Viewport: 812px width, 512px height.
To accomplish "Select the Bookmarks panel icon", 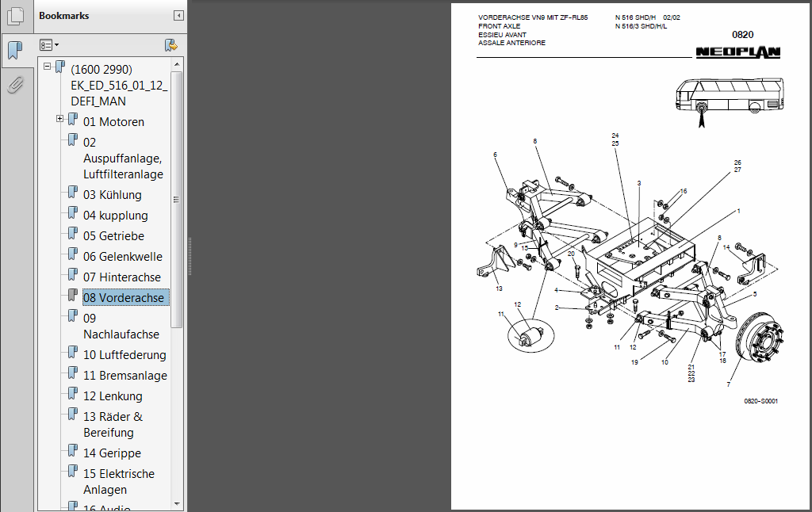I will (x=16, y=50).
